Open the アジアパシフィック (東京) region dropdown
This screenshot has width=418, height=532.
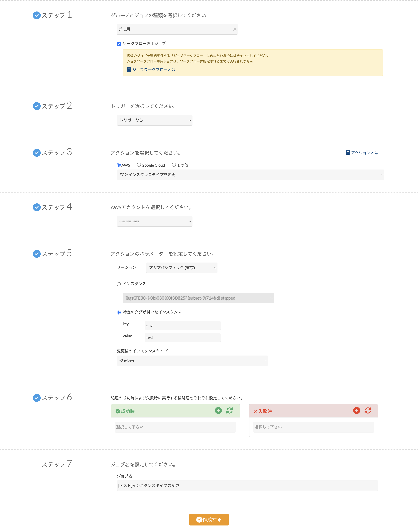coord(182,268)
